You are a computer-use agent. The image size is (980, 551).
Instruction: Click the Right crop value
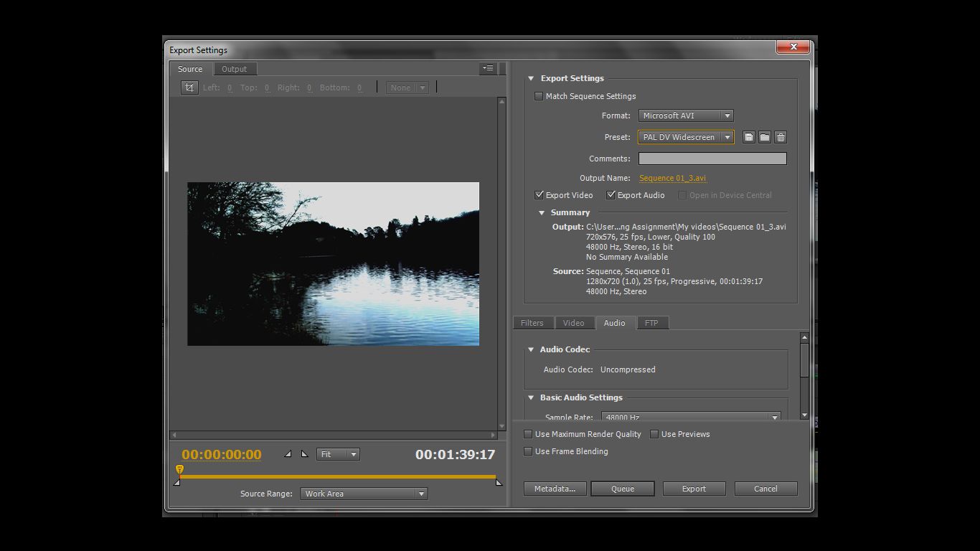(x=309, y=88)
